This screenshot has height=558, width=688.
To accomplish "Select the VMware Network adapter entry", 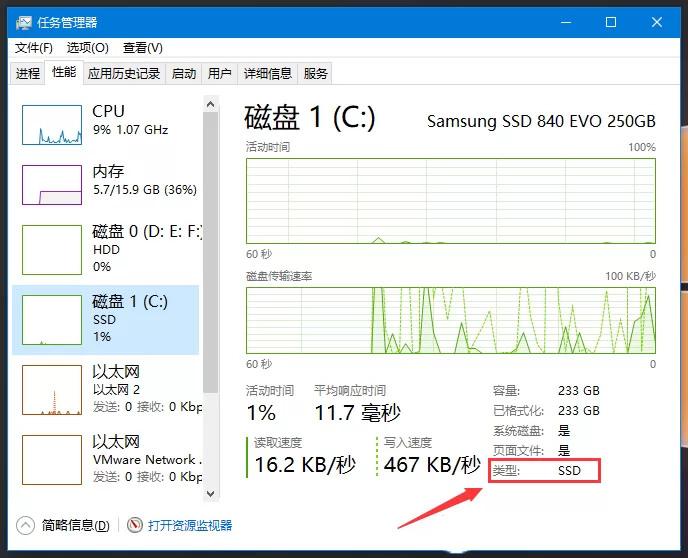I will coord(105,459).
